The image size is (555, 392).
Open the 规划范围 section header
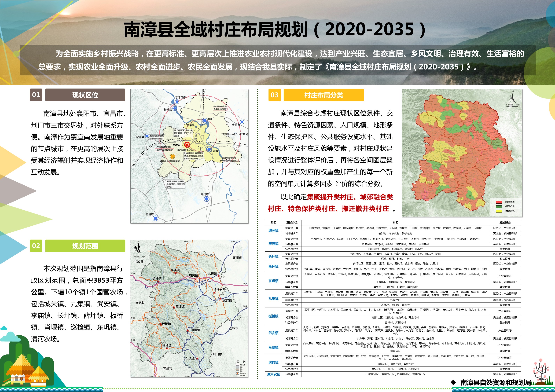tap(85, 246)
